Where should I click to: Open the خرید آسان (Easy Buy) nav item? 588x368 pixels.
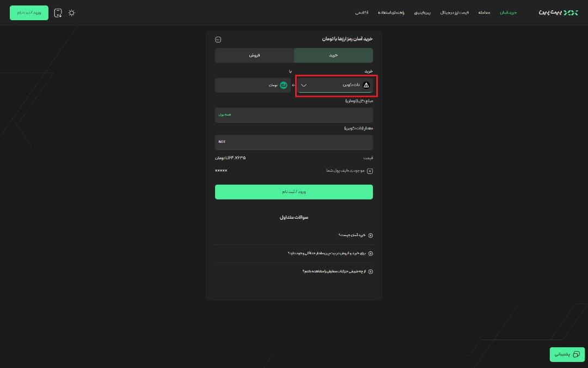pos(508,13)
